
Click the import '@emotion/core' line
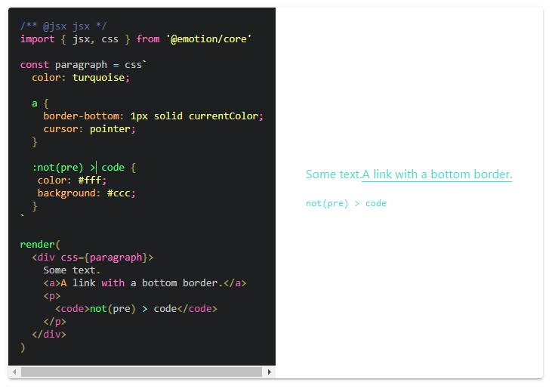tap(136, 39)
